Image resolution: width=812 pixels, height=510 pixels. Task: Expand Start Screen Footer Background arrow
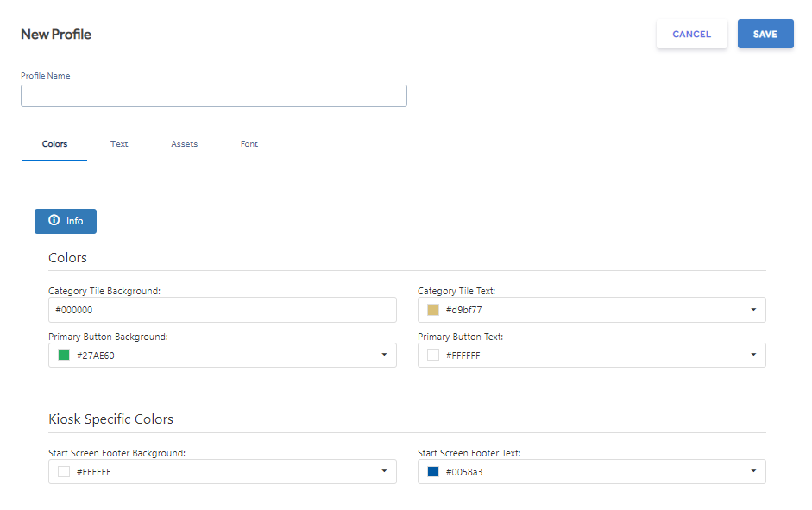[x=384, y=471]
